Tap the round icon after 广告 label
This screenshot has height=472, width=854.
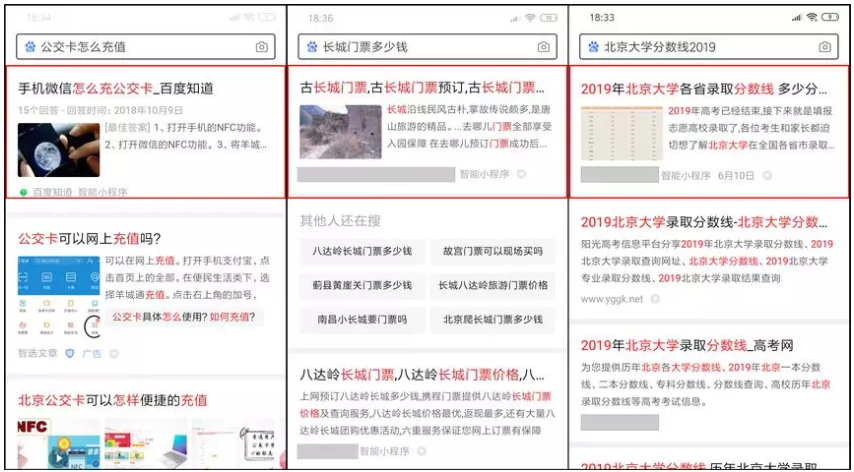[x=113, y=353]
